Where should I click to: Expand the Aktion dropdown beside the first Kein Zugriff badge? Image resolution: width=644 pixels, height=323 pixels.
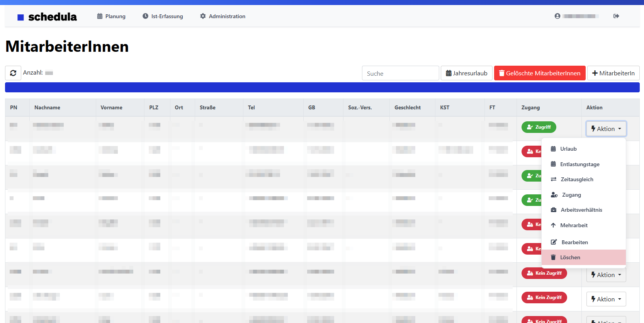(x=606, y=275)
